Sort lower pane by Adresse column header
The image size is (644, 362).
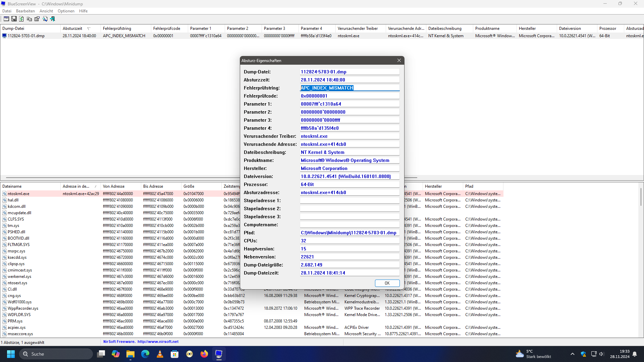(x=76, y=186)
